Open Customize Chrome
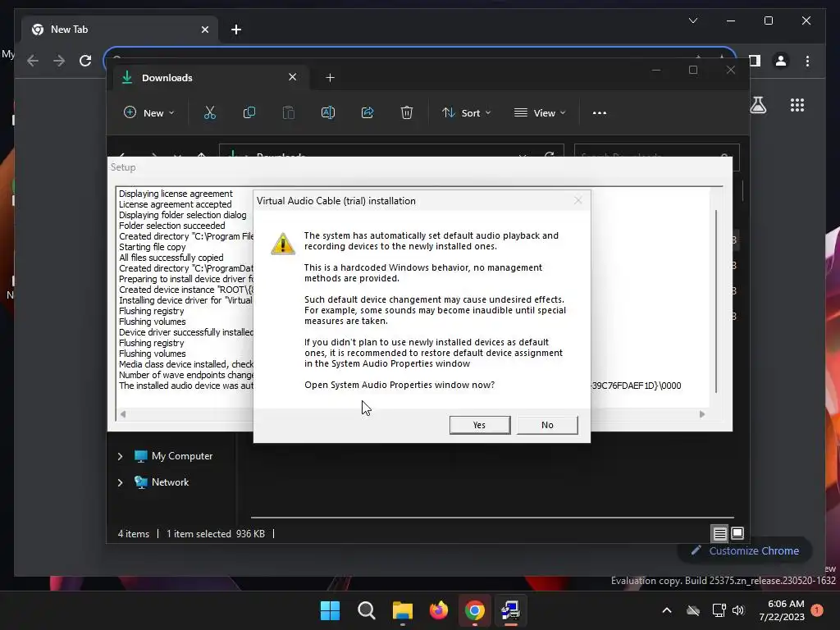 coord(745,550)
